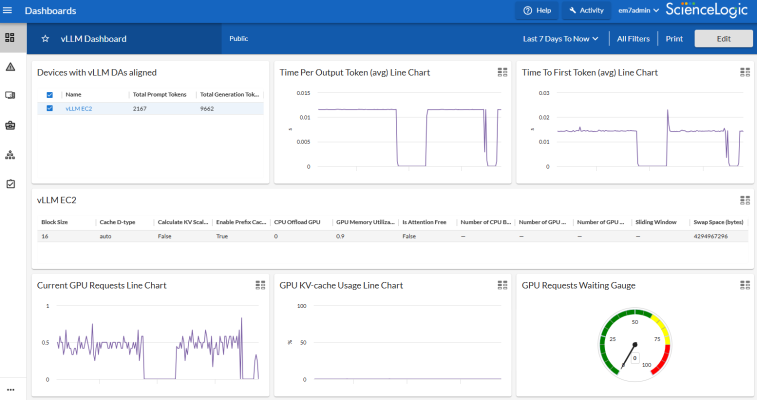Uncheck the vLLM EC2 row checkbox
757x400 pixels.
click(50, 109)
